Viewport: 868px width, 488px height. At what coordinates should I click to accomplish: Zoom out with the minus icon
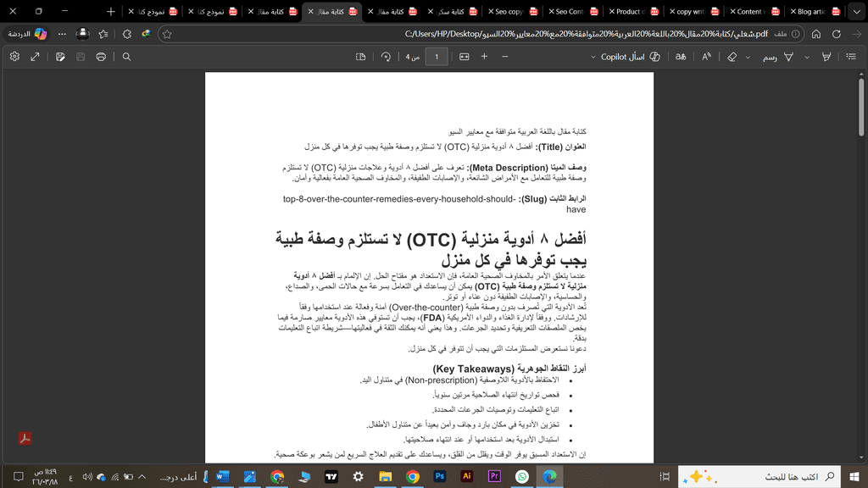[505, 57]
